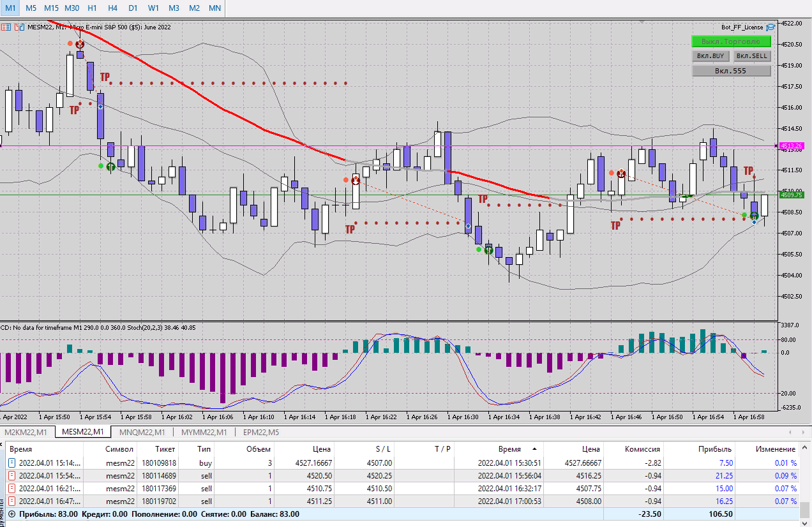This screenshot has height=527, width=812.
Task: Switch chart to W1 weekly timeframe
Action: click(153, 8)
